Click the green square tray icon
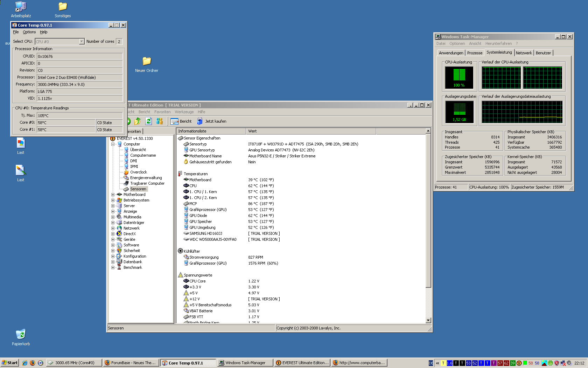This screenshot has width=588, height=368. point(525,363)
